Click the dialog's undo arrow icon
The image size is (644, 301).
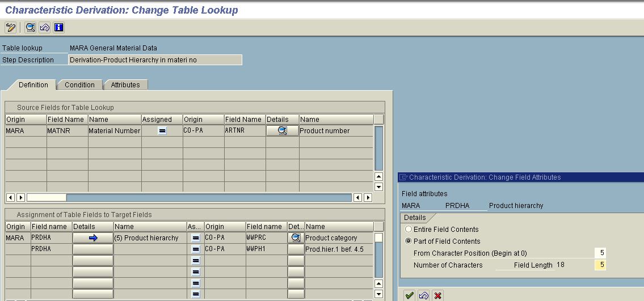tap(423, 295)
